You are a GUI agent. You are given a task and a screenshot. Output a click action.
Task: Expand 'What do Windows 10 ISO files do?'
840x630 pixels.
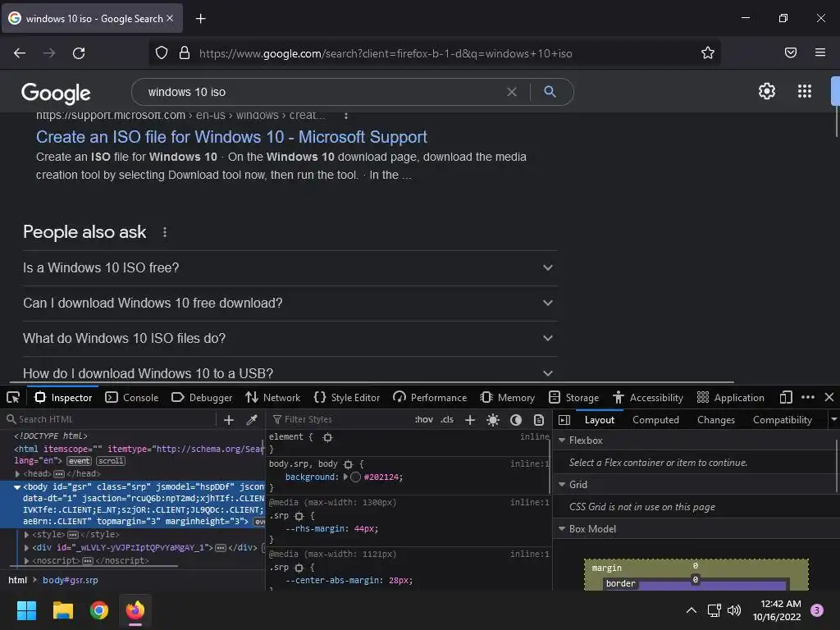point(290,339)
